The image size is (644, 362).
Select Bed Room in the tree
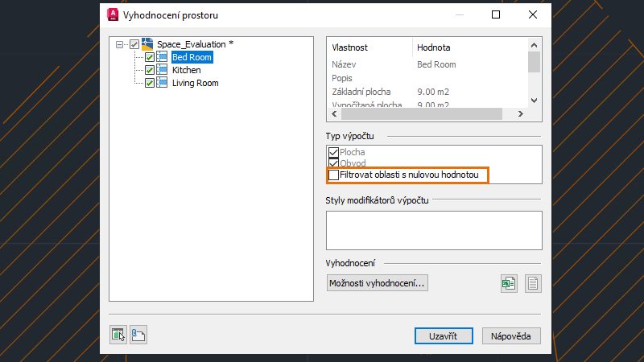192,57
